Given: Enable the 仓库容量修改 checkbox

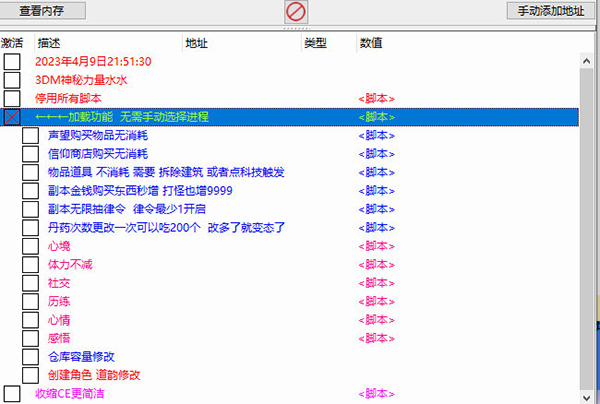Looking at the screenshot, I should click(30, 357).
